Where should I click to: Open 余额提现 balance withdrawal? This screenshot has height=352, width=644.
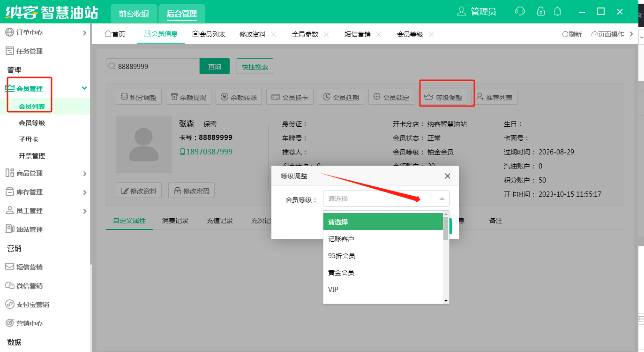189,98
